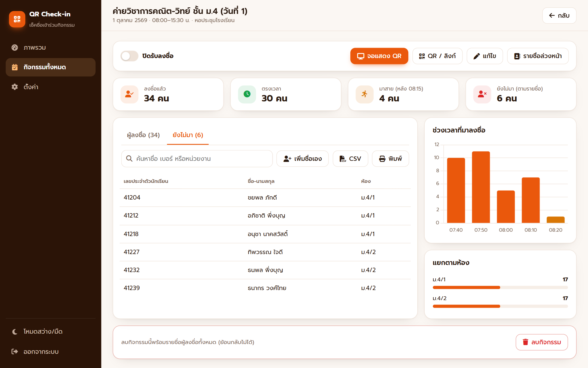The width and height of the screenshot is (588, 368).
Task: Open QR / ลิงก์ options
Action: click(x=437, y=56)
